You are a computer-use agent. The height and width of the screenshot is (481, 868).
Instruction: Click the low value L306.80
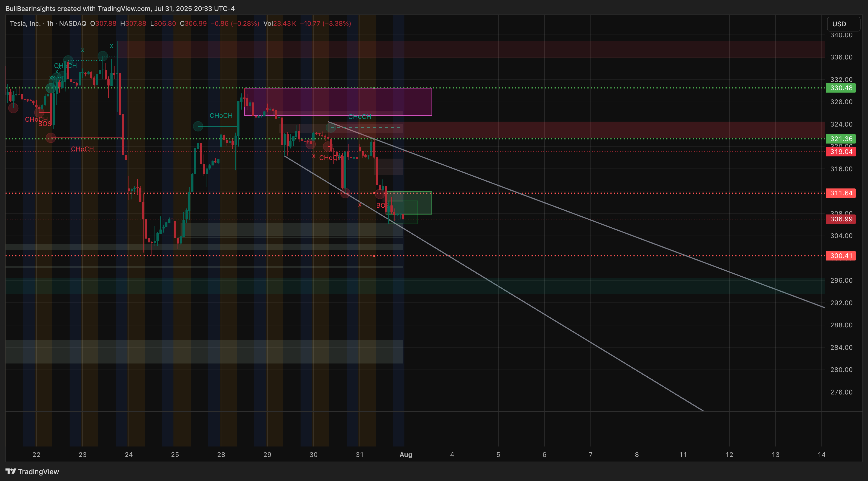[163, 24]
